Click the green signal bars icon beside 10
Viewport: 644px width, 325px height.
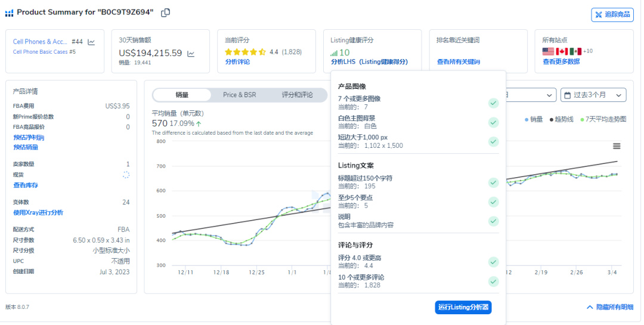[x=334, y=53]
